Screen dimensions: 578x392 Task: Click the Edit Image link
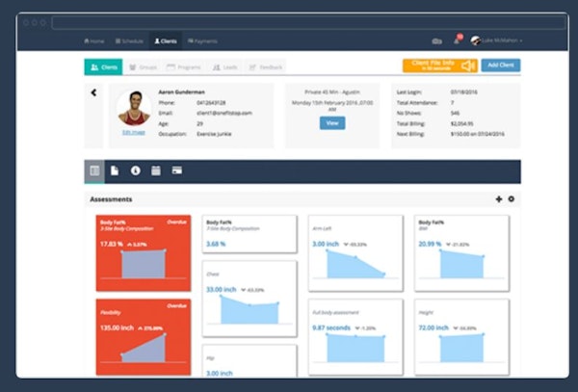134,132
